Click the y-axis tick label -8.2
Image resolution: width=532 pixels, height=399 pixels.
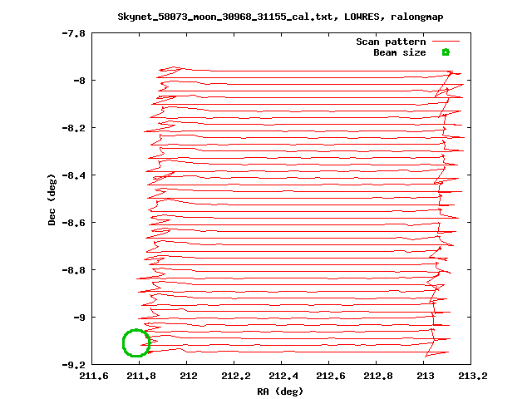(x=73, y=128)
